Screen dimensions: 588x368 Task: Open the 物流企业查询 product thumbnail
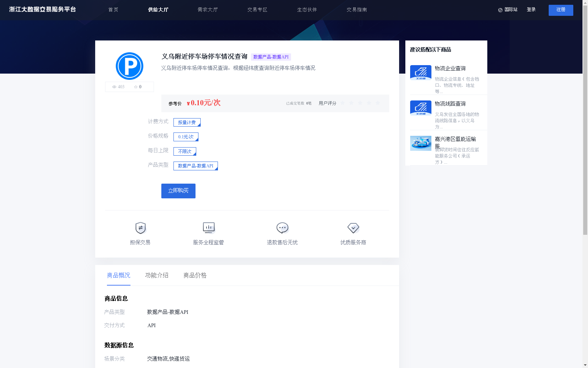[x=420, y=72]
